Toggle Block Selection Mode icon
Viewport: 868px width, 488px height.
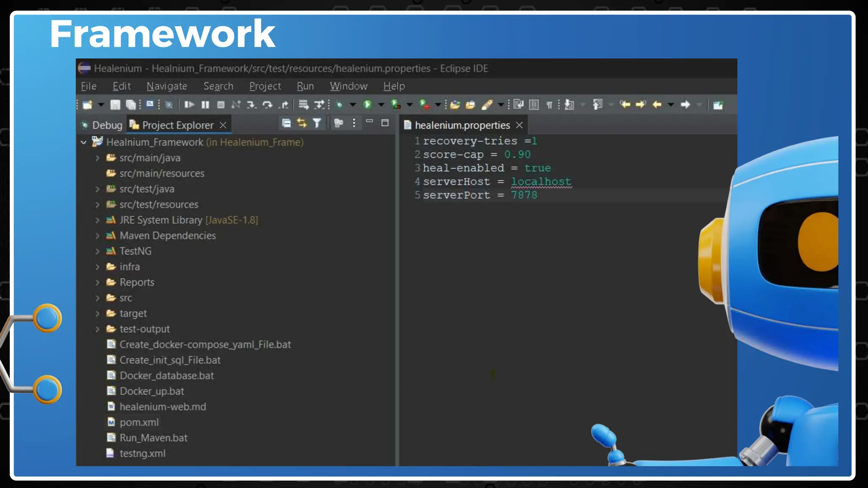[534, 105]
